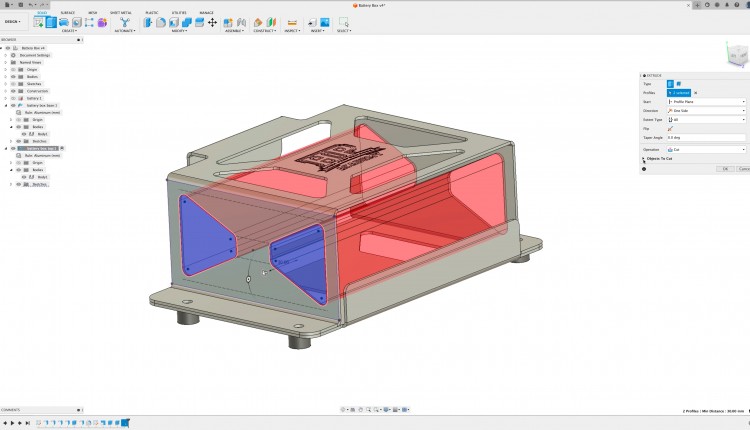Viewport: 750px width, 430px height.
Task: Click the Select tool icon
Action: point(343,22)
